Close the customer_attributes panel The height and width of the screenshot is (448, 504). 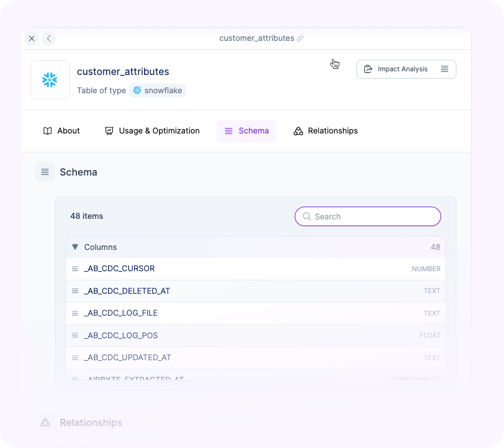32,38
